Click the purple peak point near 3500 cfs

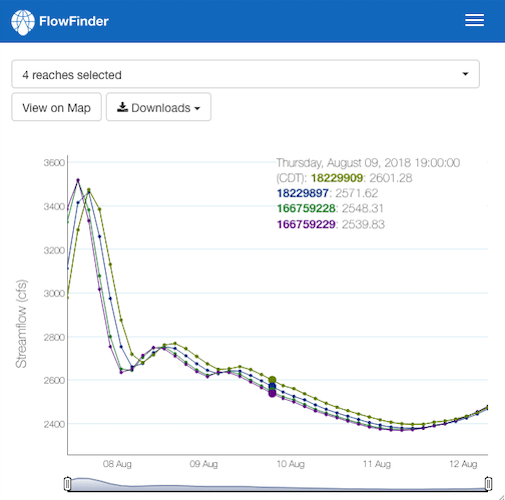point(78,180)
